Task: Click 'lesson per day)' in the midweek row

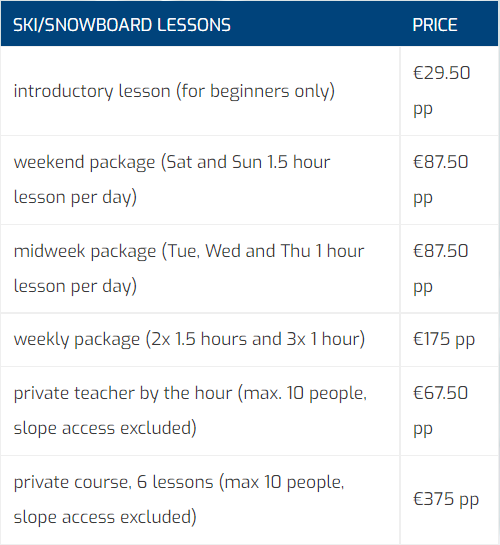Action: pos(75,287)
